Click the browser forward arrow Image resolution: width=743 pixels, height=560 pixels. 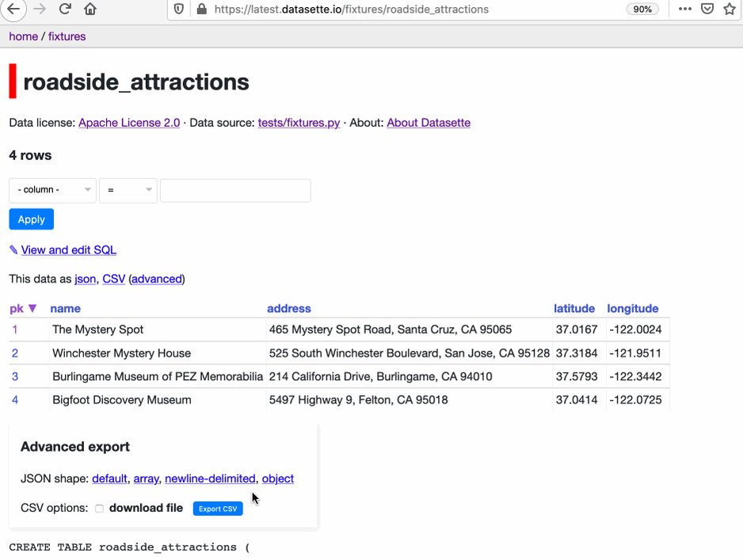pos(40,9)
